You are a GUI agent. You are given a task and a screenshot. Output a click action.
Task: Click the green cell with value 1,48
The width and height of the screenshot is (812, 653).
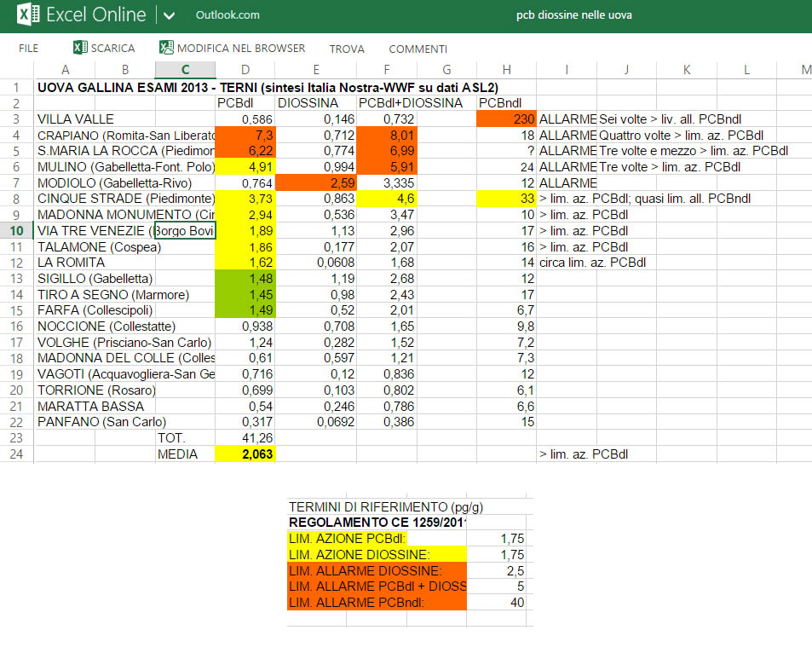pos(245,279)
